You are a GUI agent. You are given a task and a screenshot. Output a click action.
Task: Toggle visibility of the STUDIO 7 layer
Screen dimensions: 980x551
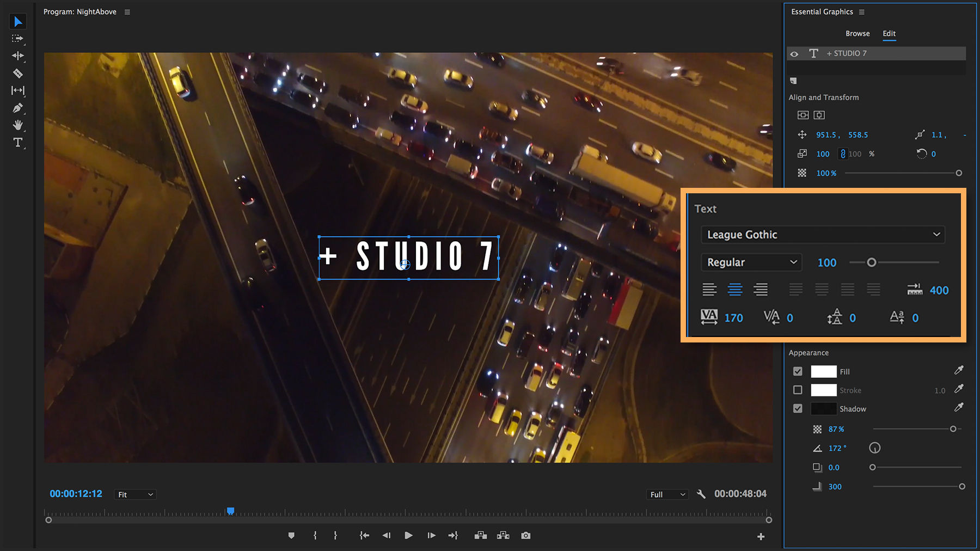794,53
